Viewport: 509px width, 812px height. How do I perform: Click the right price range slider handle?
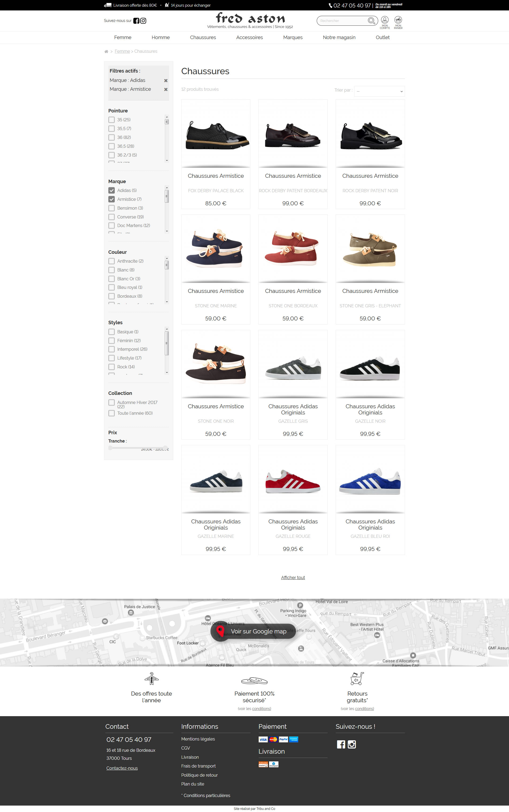[x=165, y=448]
